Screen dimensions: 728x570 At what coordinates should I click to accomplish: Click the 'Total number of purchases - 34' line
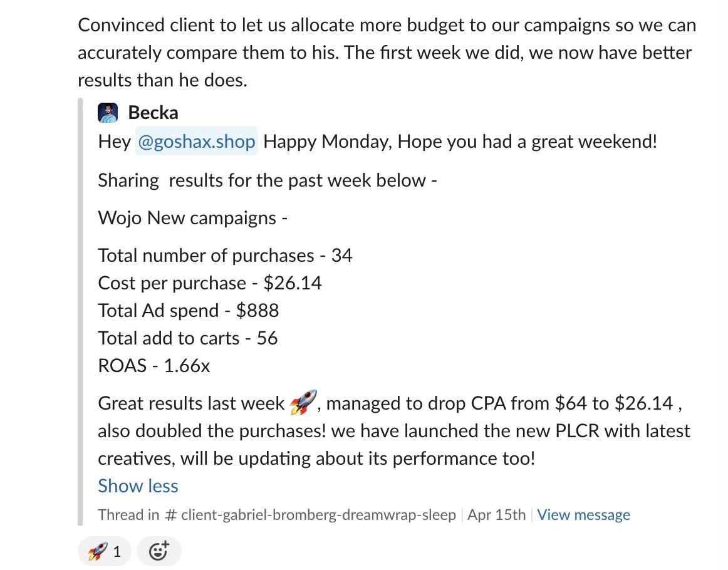[225, 256]
